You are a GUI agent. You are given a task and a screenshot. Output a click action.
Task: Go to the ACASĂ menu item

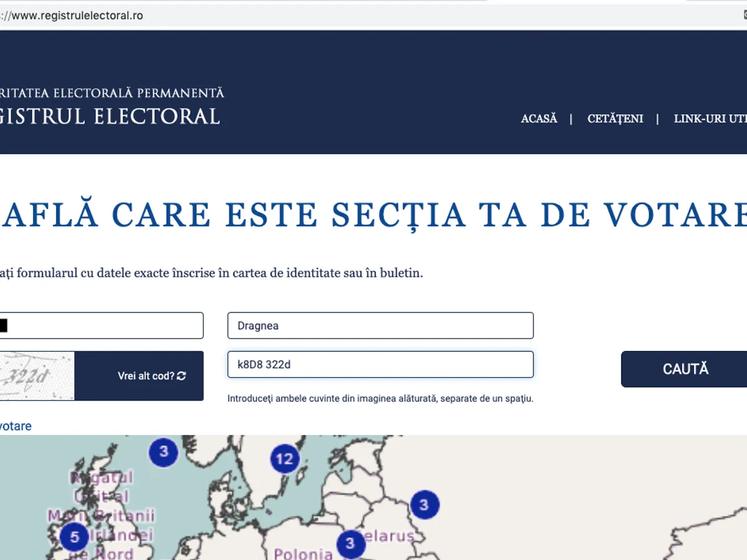539,118
